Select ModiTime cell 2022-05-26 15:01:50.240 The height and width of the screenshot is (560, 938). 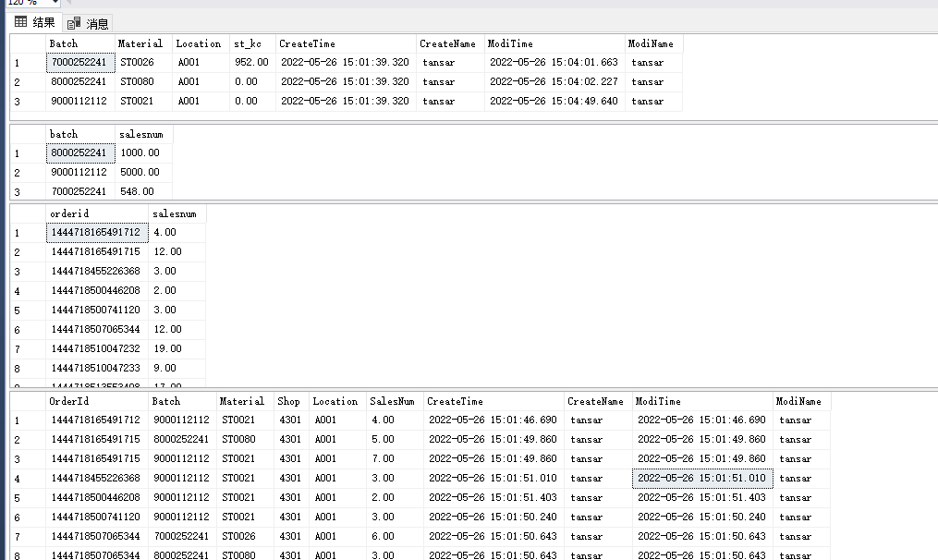(702, 517)
